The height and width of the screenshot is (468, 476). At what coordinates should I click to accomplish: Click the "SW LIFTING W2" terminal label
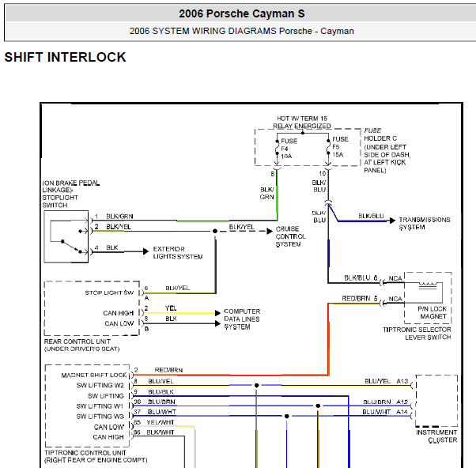tap(100, 385)
